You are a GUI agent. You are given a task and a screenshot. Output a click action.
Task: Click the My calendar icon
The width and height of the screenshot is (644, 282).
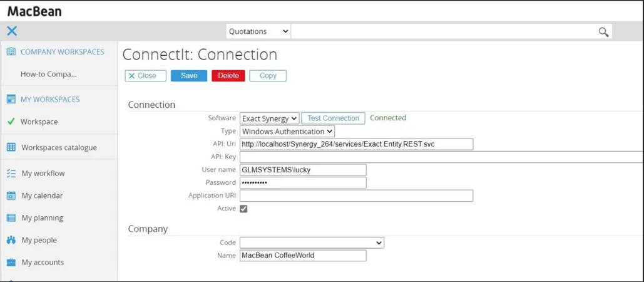coord(11,196)
